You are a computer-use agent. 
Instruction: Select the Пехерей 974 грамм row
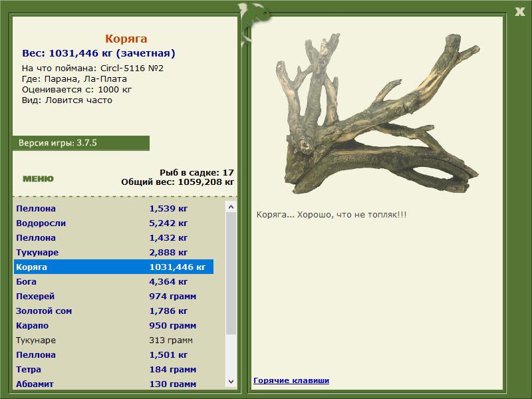click(114, 296)
